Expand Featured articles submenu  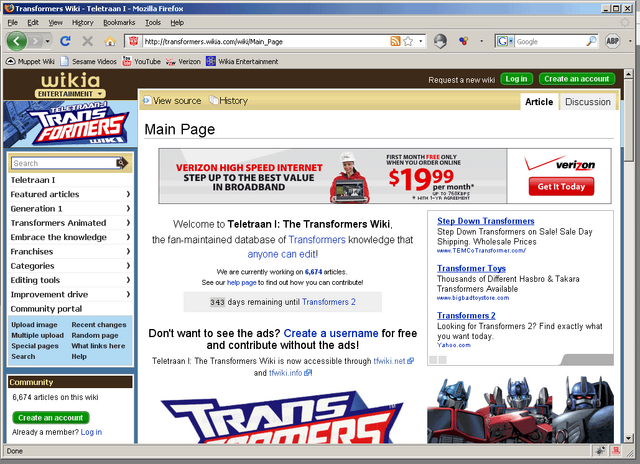coord(128,194)
